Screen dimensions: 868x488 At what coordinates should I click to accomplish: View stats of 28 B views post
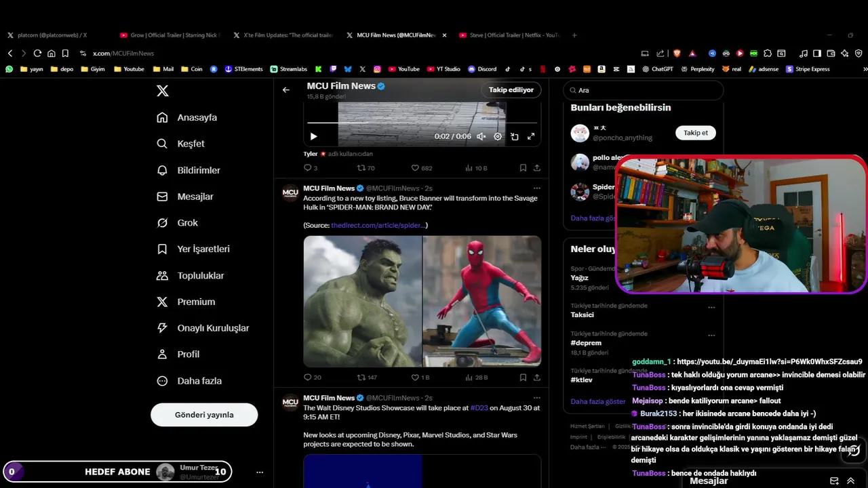point(476,378)
